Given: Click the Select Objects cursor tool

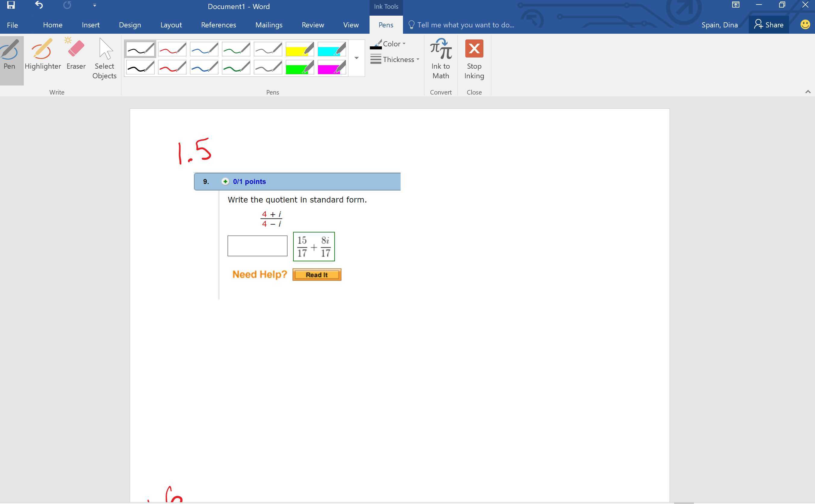Looking at the screenshot, I should [105, 59].
